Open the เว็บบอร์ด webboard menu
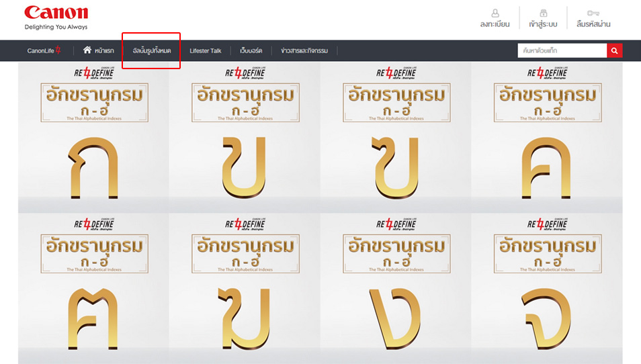This screenshot has width=641, height=364. pos(251,51)
